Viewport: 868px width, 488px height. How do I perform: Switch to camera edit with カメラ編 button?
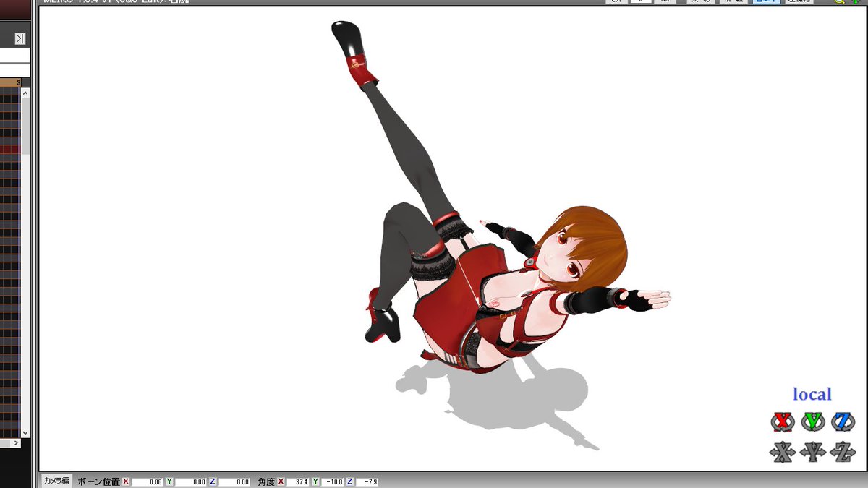click(56, 481)
